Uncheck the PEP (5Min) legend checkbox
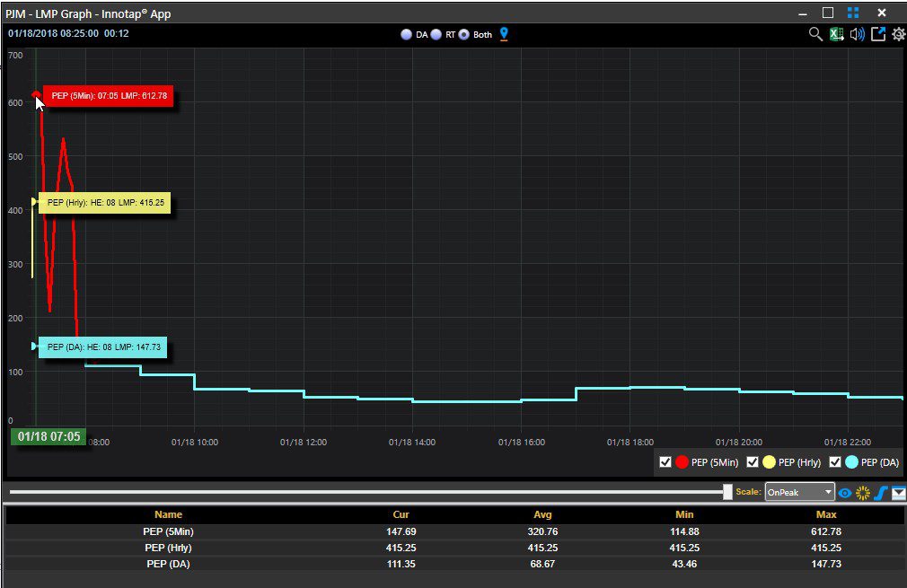The width and height of the screenshot is (907, 588). click(665, 462)
